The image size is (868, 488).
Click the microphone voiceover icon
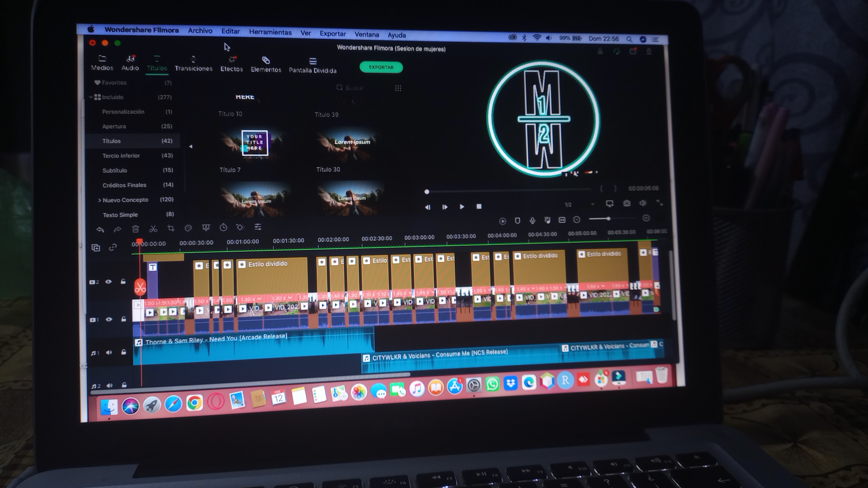click(532, 221)
